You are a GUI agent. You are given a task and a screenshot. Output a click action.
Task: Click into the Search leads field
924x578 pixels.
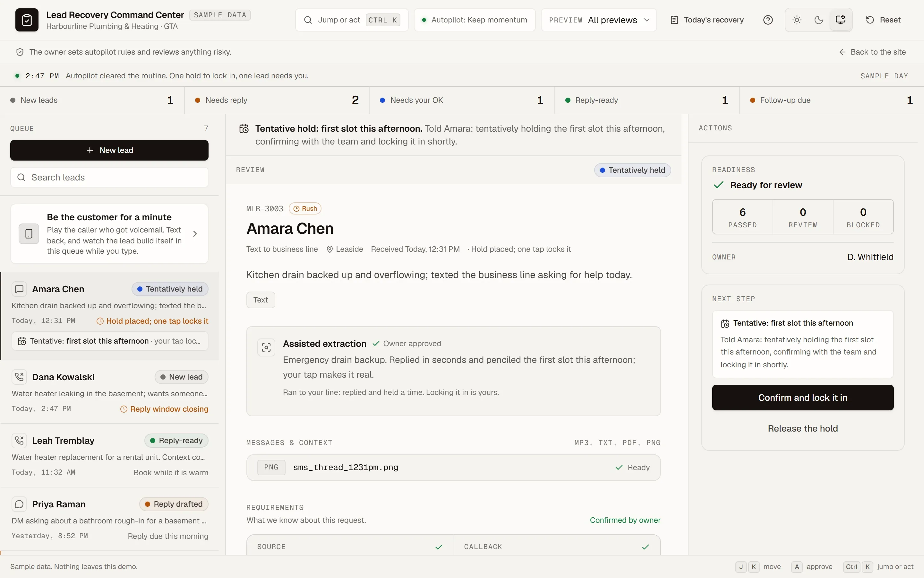pyautogui.click(x=109, y=177)
